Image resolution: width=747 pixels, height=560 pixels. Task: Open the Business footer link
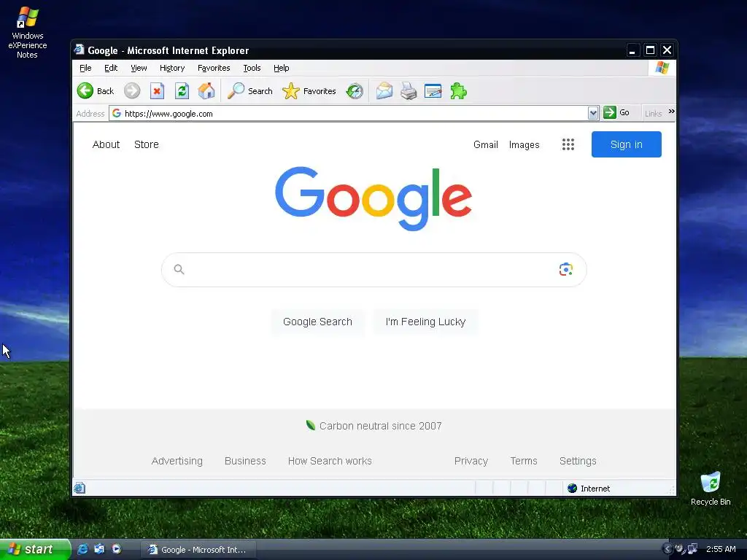coord(245,461)
